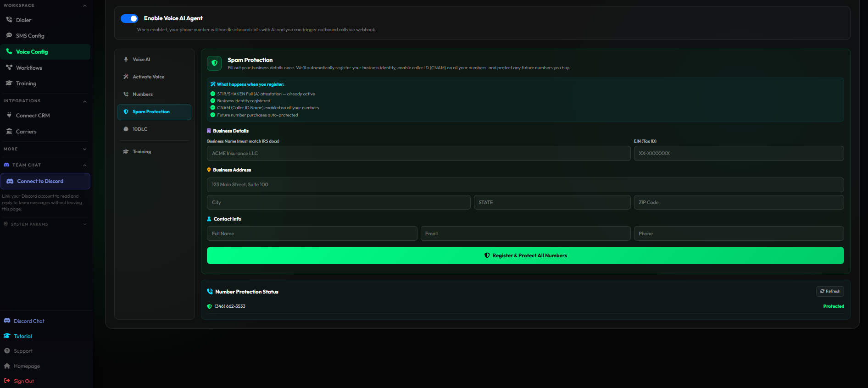The height and width of the screenshot is (388, 868).
Task: Expand the More section chevron
Action: click(85, 149)
